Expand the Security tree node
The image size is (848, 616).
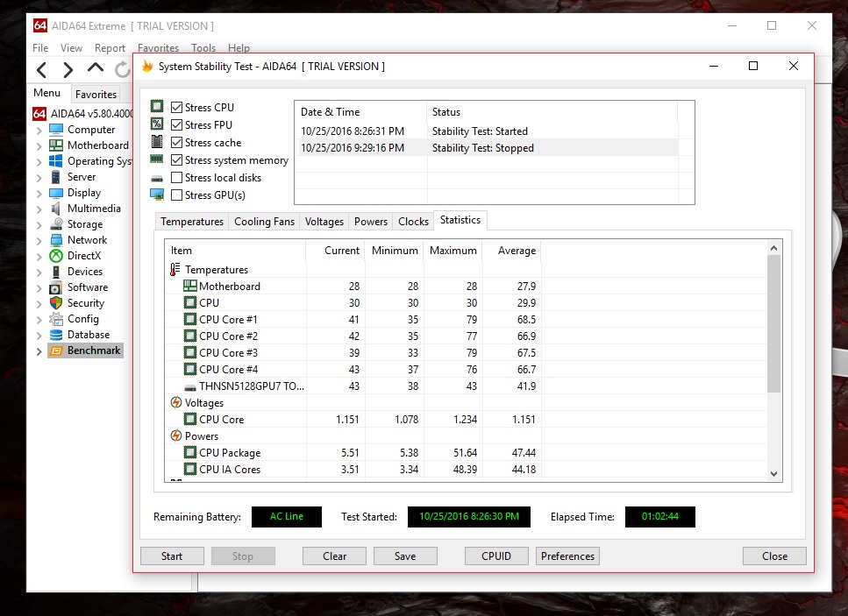39,304
